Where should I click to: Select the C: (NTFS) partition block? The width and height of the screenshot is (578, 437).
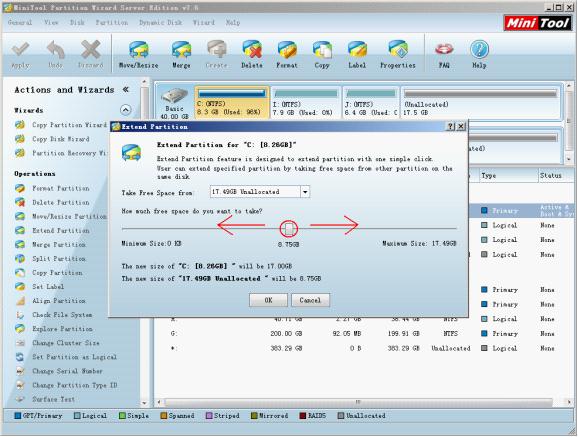tap(231, 103)
